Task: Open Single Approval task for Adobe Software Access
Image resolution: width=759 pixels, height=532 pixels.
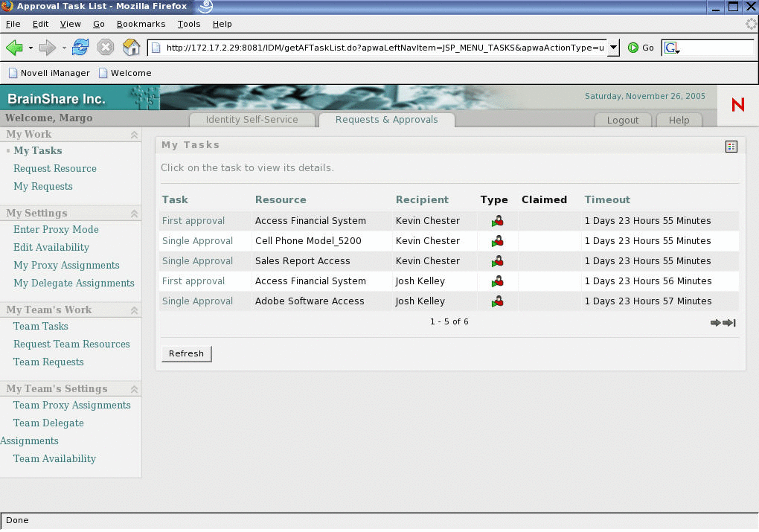Action: [197, 301]
